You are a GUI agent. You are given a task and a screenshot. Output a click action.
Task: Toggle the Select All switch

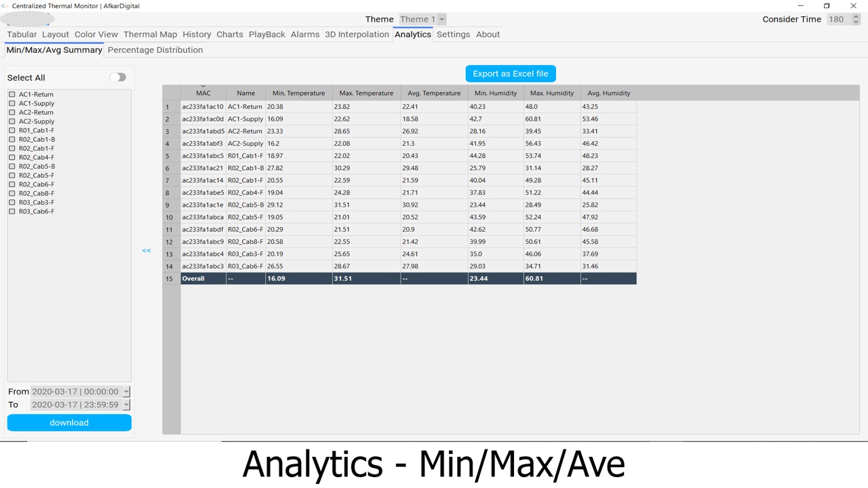[118, 77]
